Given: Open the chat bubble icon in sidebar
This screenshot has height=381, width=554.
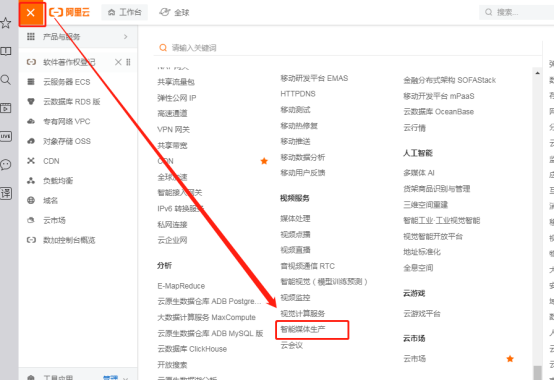Looking at the screenshot, I should (x=6, y=165).
